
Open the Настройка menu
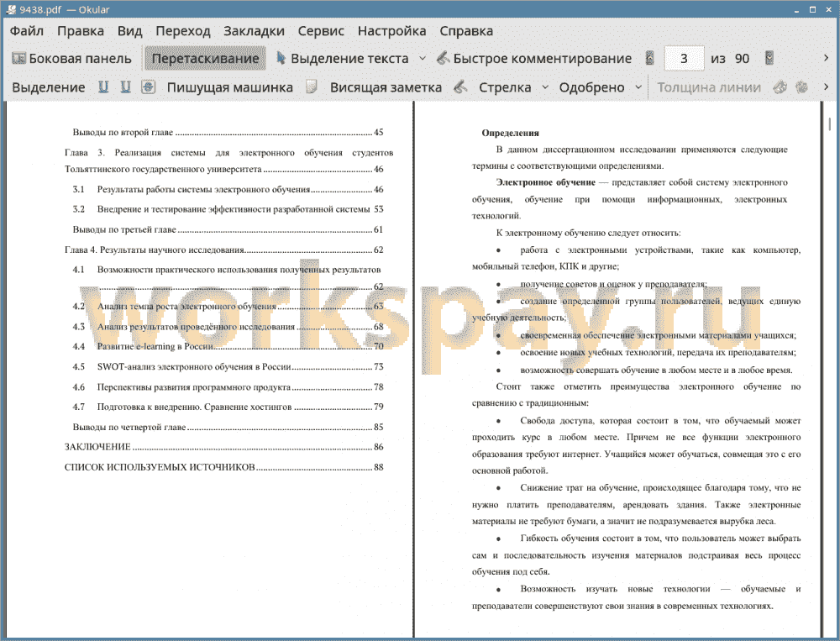[391, 31]
